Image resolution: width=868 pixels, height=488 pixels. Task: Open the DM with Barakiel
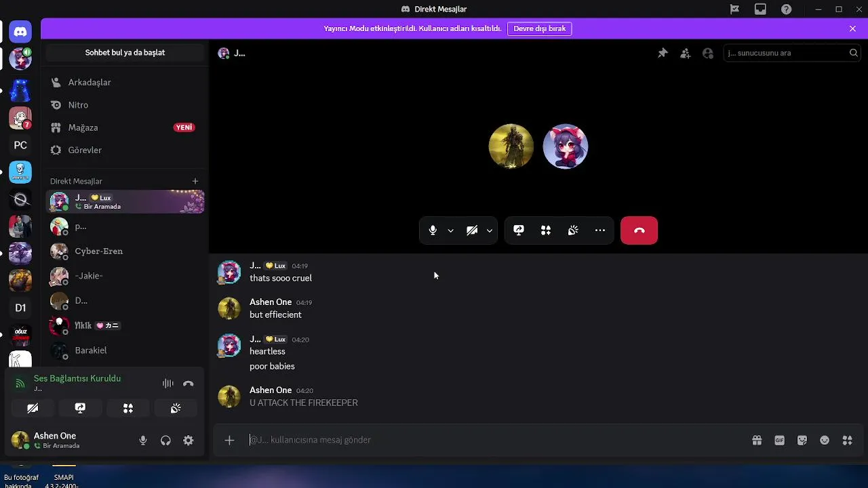tap(125, 350)
